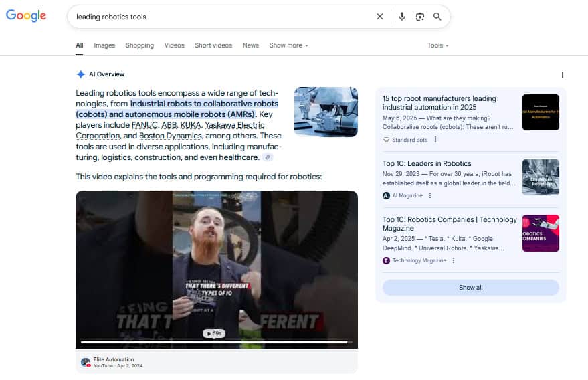
Task: Follow the FANUC link
Action: point(144,125)
